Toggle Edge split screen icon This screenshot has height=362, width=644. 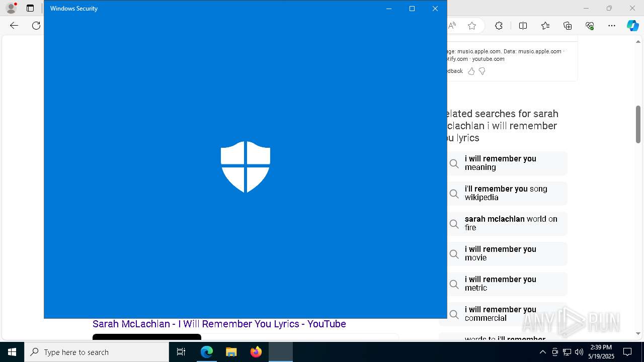523,26
